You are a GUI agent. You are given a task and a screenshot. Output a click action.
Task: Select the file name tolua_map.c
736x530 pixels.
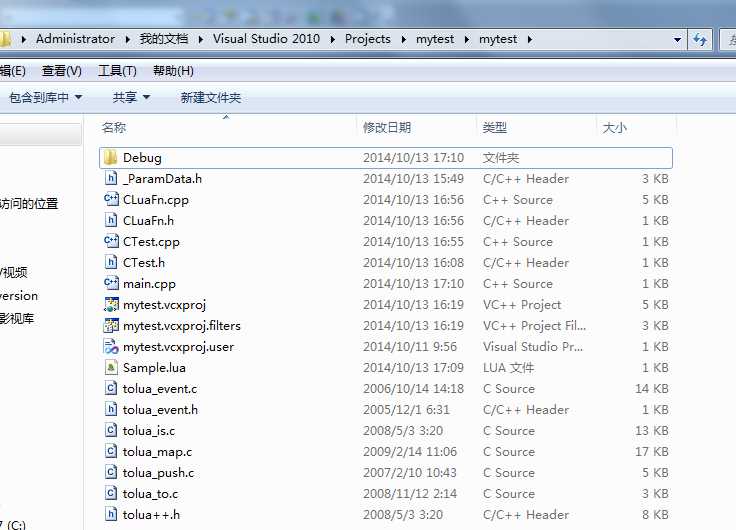pos(157,452)
